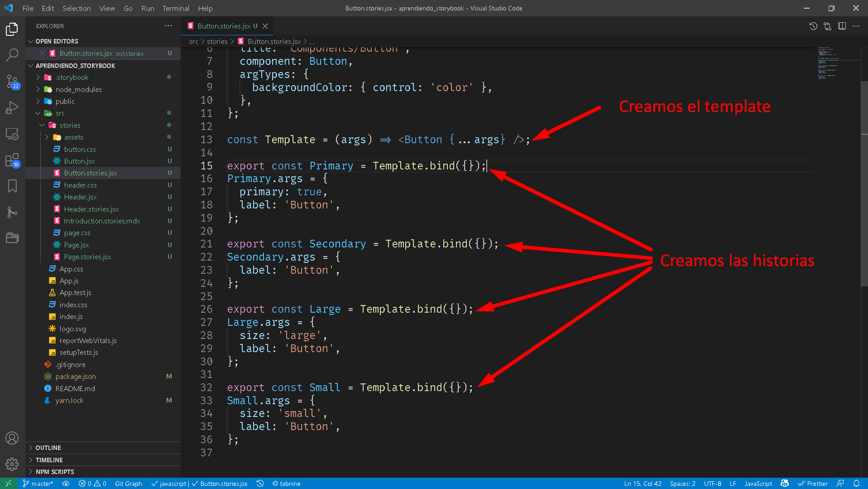This screenshot has width=868, height=489.
Task: Click Split Editor Right icon
Action: point(842,26)
